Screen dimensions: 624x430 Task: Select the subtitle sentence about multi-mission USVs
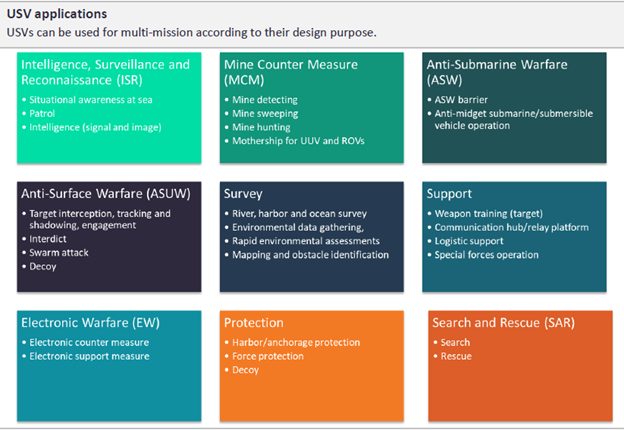pos(191,32)
